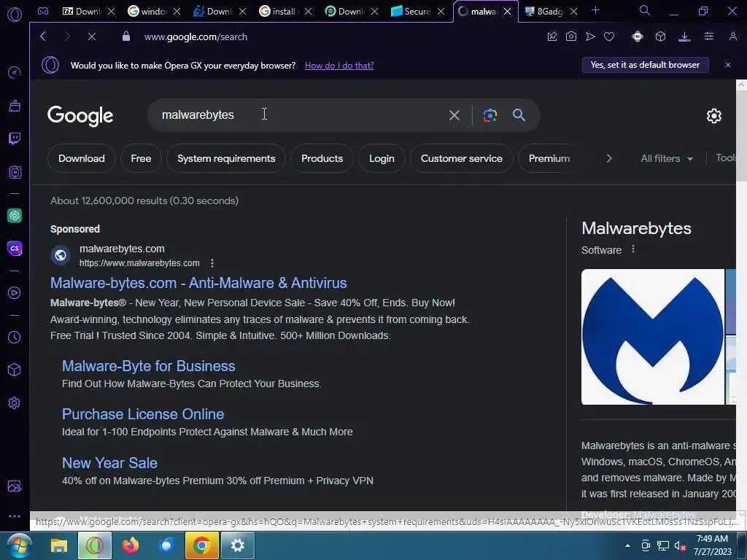This screenshot has height=560, width=747.
Task: Click the address bar URL
Action: [x=196, y=36]
